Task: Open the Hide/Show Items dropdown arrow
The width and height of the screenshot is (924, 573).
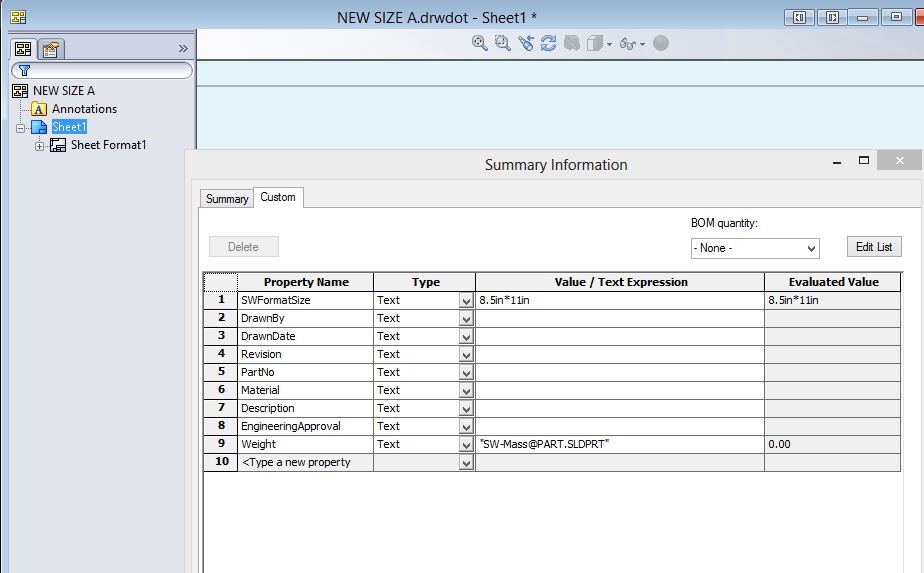Action: coord(642,44)
